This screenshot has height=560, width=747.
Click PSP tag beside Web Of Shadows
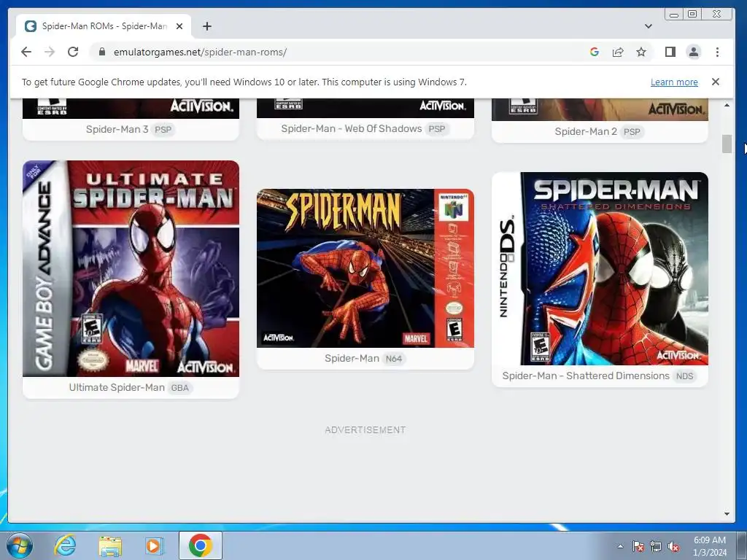coord(437,128)
